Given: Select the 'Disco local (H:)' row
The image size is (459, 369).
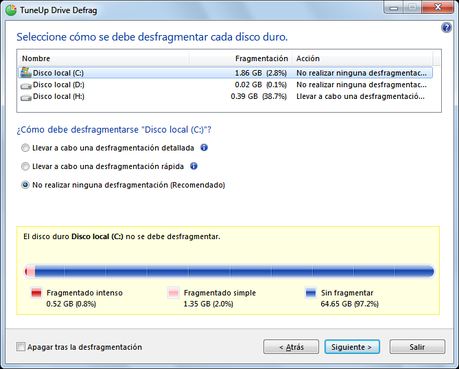Looking at the screenshot, I should pos(225,96).
